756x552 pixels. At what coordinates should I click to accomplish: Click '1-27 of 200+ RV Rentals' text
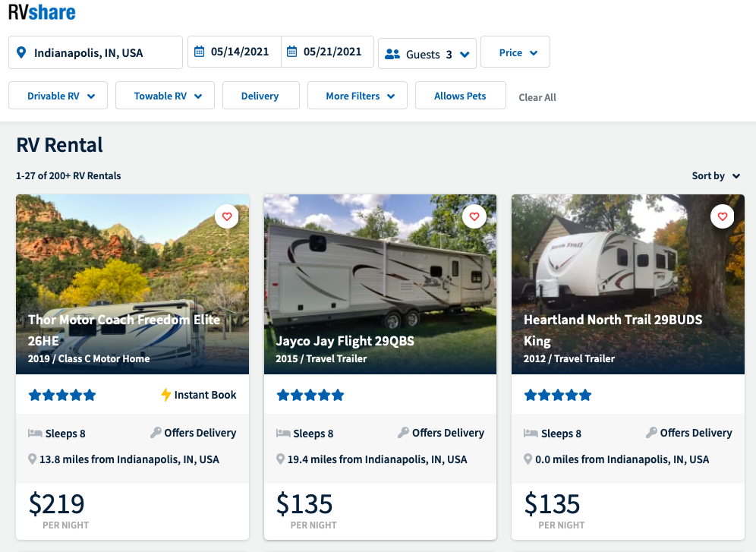pos(68,176)
